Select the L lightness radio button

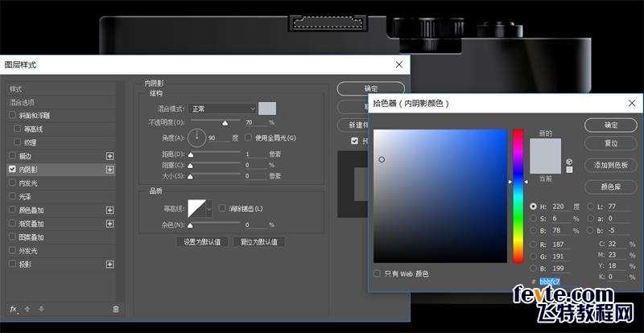(x=591, y=207)
